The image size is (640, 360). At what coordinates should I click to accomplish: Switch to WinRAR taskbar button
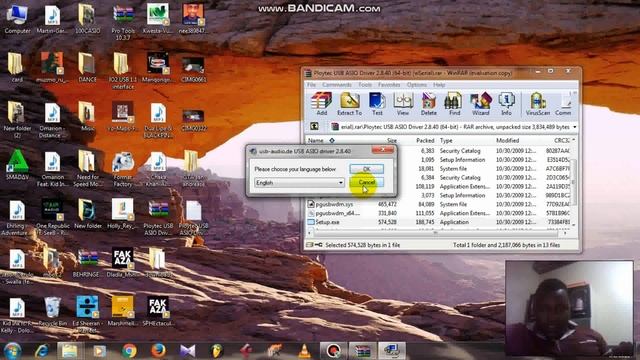[362, 351]
